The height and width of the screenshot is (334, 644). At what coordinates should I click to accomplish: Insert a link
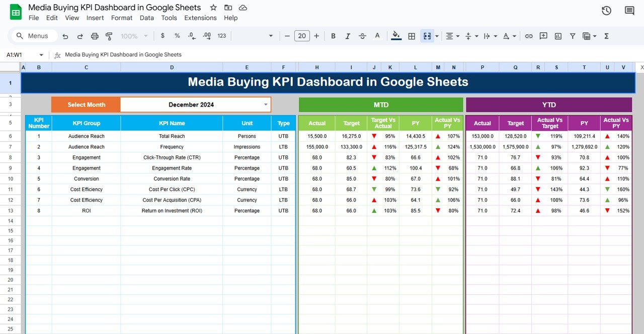tap(529, 36)
